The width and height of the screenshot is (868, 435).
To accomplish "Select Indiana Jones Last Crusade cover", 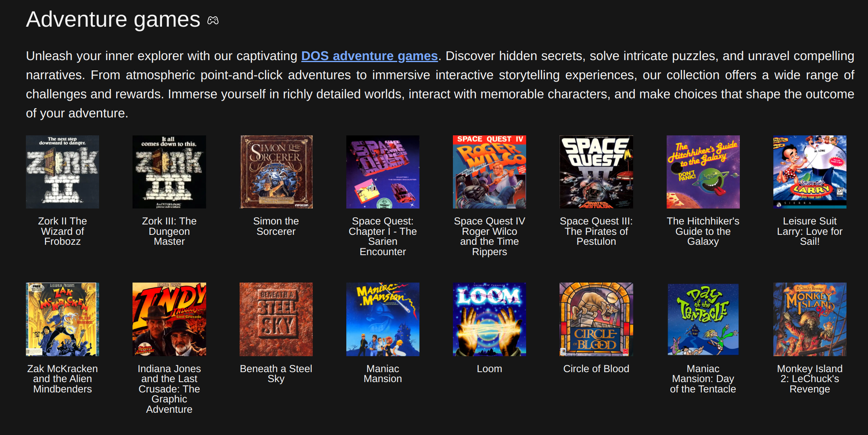I will pos(169,319).
